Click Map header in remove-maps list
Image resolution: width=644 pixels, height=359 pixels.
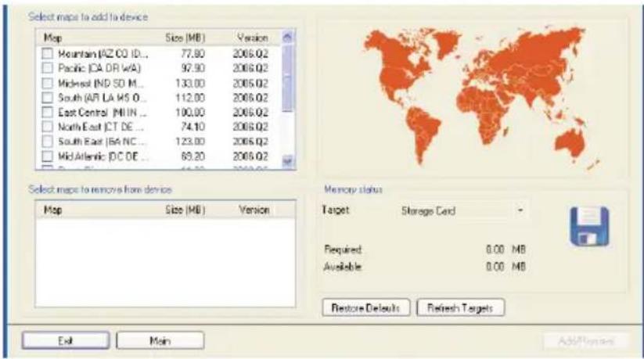pyautogui.click(x=52, y=210)
